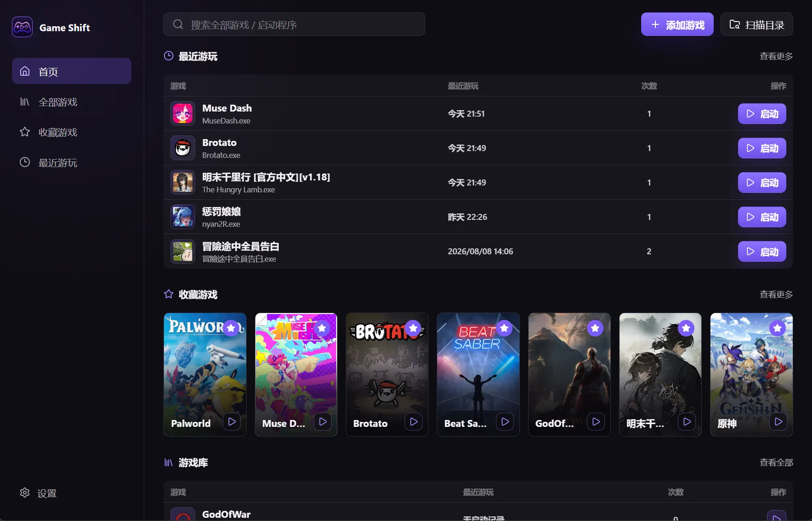Launch 惩罚娘娘 with its 启动 button
Viewport: 812px width, 521px height.
(x=762, y=217)
